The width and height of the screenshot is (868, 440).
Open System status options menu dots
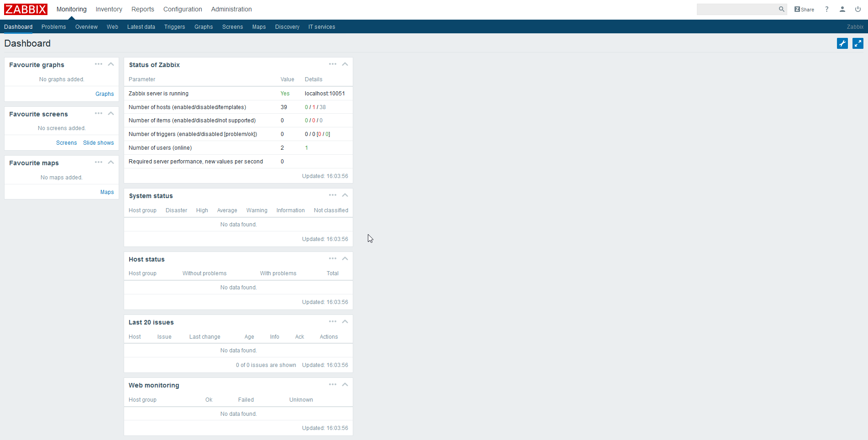pos(333,195)
